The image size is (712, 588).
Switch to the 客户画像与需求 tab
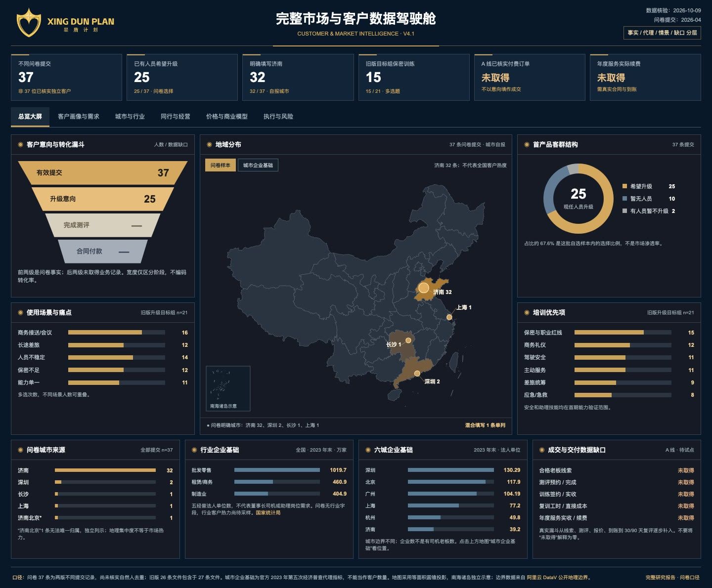click(79, 117)
